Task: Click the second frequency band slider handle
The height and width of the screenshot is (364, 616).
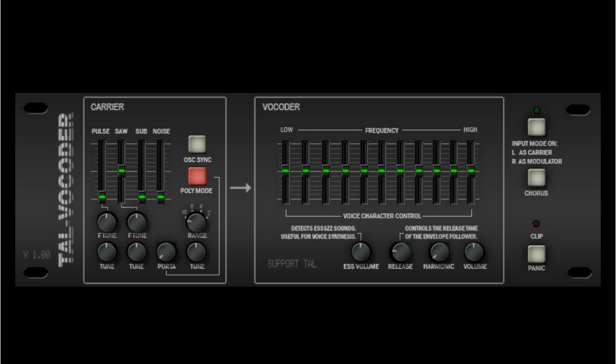Action: click(305, 171)
